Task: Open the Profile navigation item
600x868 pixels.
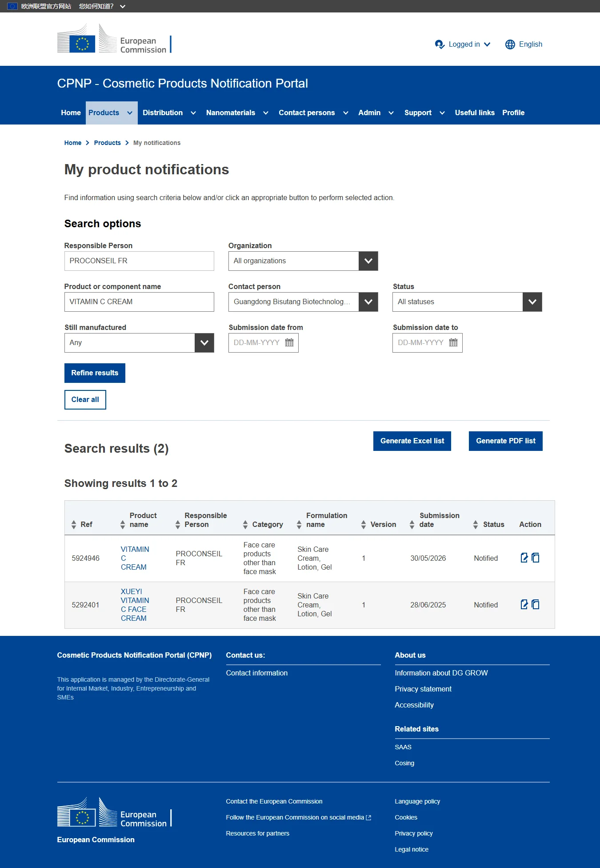Action: [x=513, y=113]
